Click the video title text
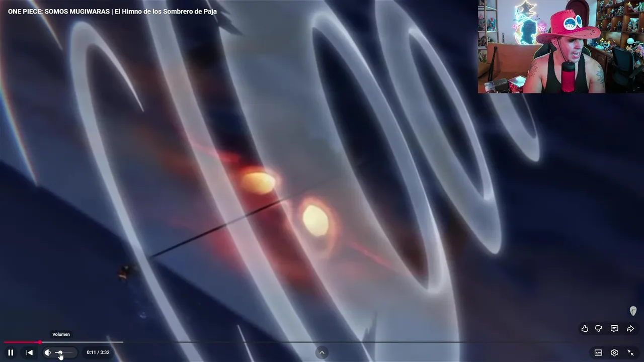 pos(112,11)
